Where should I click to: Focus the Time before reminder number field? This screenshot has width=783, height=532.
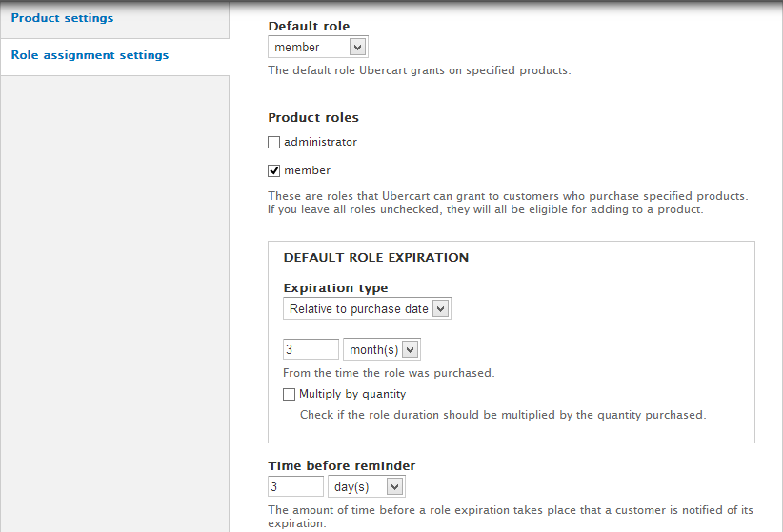coord(295,487)
